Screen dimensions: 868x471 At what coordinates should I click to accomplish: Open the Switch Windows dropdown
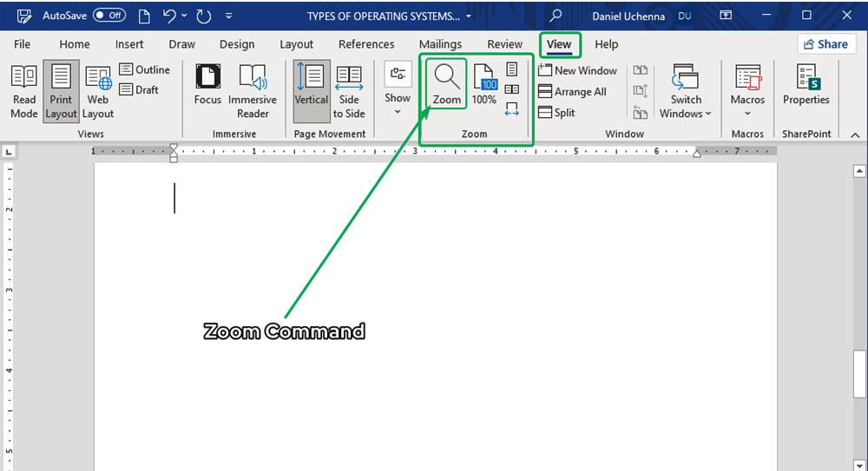pyautogui.click(x=686, y=91)
